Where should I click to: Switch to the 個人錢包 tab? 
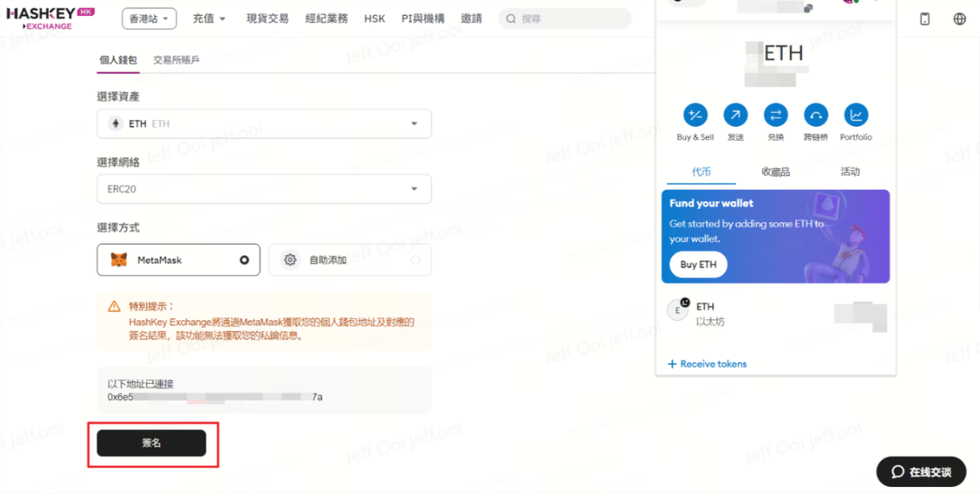click(x=118, y=60)
